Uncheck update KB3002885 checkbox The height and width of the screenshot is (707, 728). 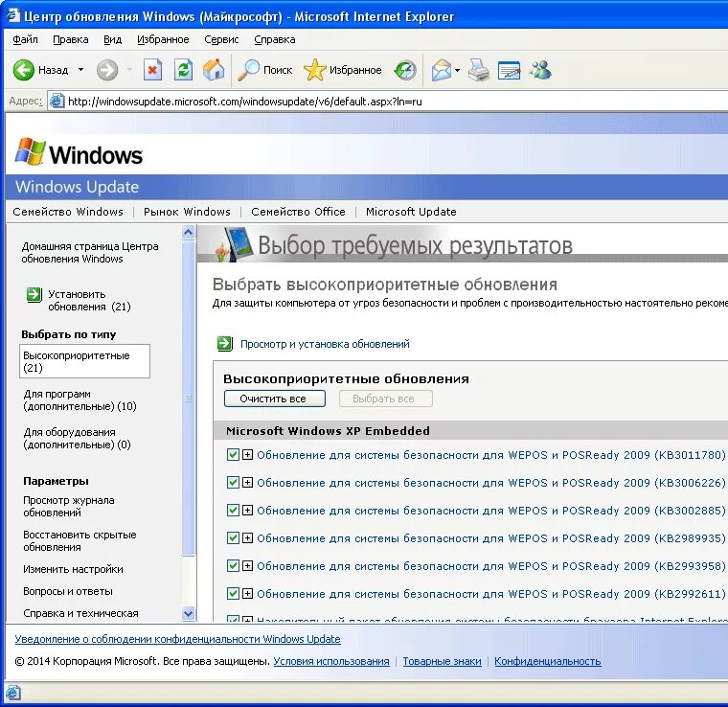[x=233, y=511]
